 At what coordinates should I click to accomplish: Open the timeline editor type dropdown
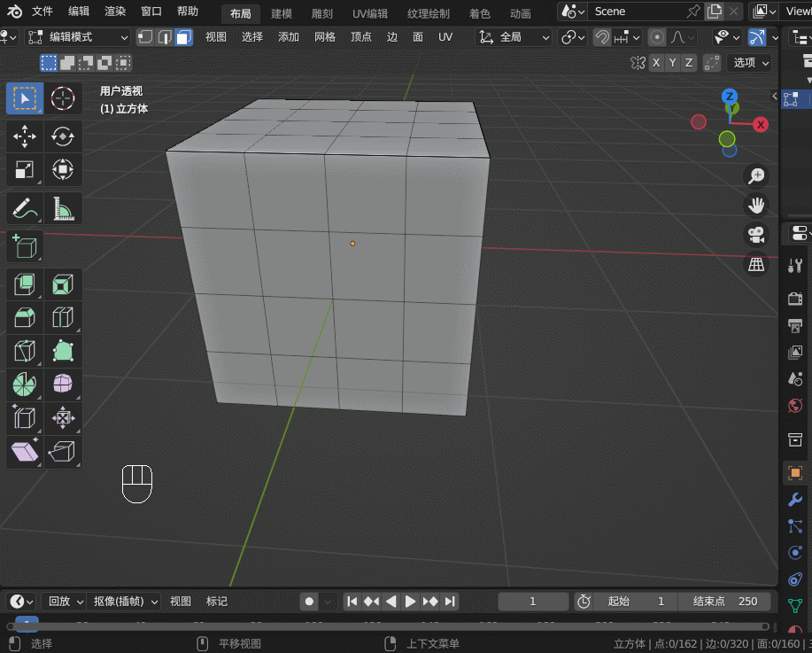(22, 602)
